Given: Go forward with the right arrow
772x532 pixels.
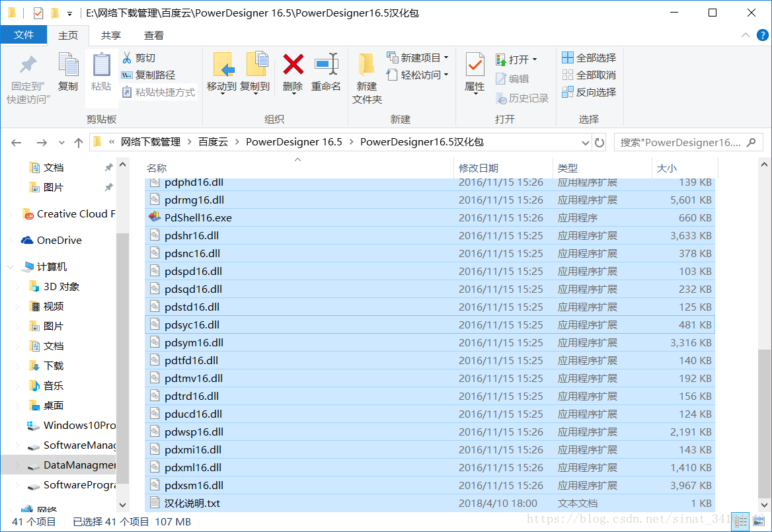Looking at the screenshot, I should 42,143.
